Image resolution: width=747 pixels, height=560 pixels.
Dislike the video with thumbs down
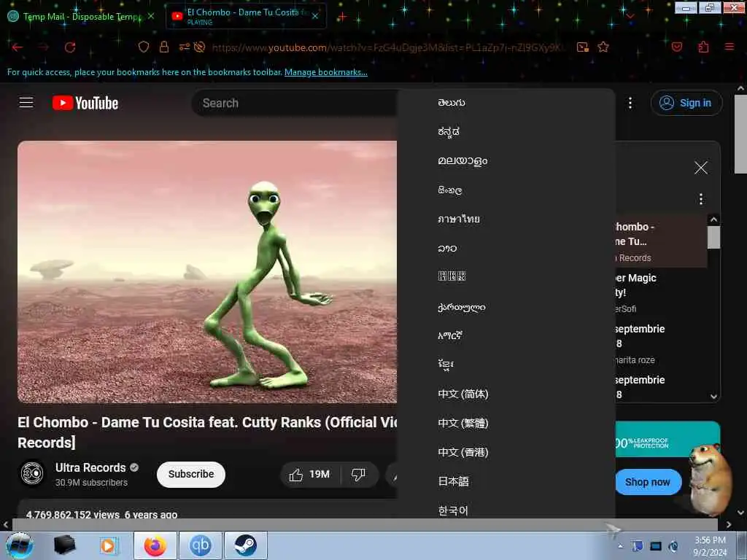click(358, 474)
